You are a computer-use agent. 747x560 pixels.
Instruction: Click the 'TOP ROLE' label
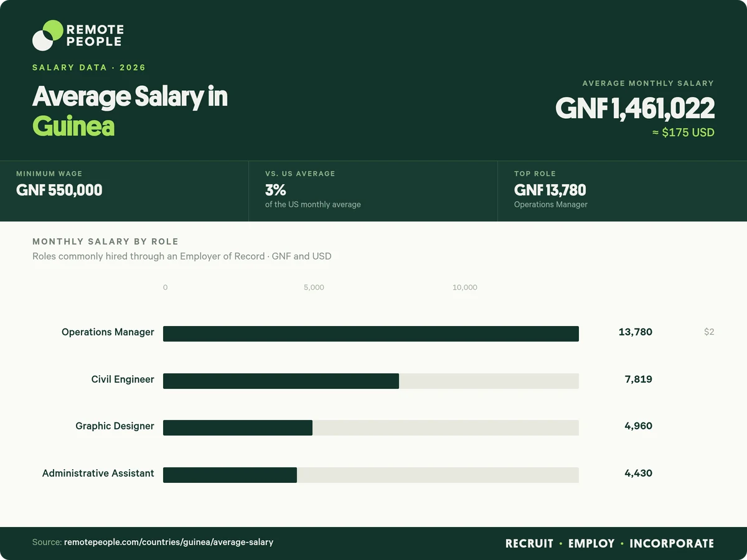(535, 174)
